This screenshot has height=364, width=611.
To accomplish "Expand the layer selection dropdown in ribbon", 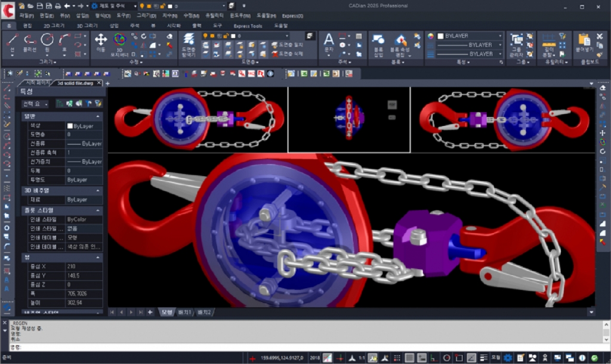I will tap(287, 36).
